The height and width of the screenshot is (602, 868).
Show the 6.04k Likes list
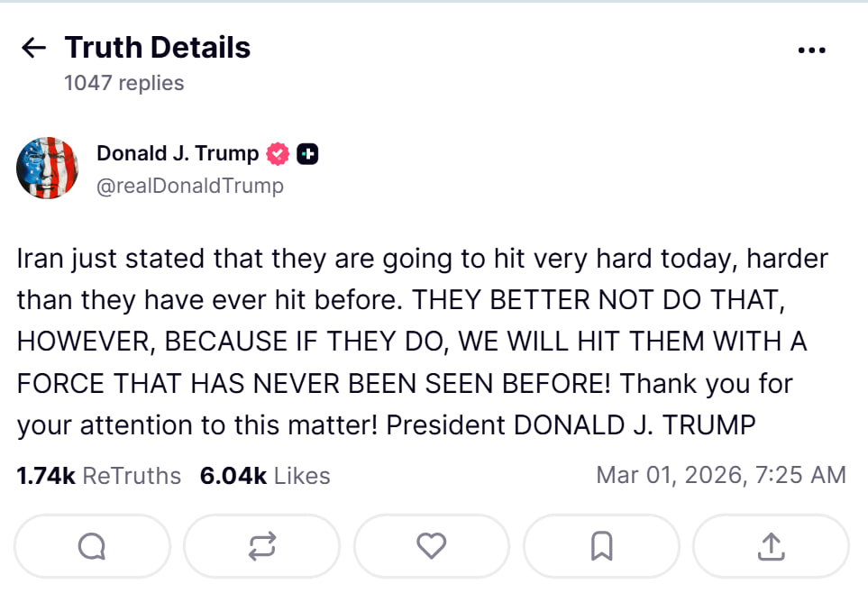click(265, 475)
